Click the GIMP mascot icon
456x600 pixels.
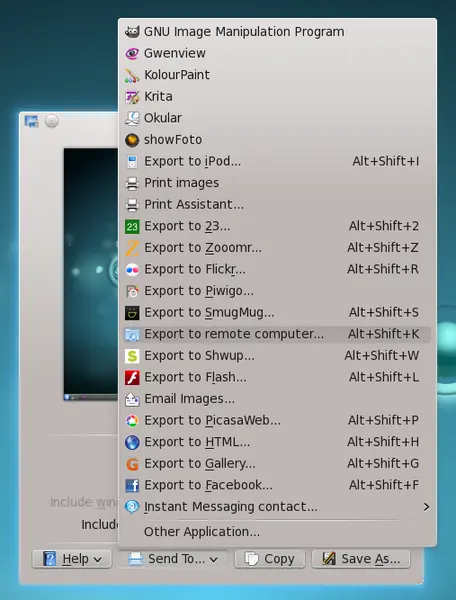132,32
